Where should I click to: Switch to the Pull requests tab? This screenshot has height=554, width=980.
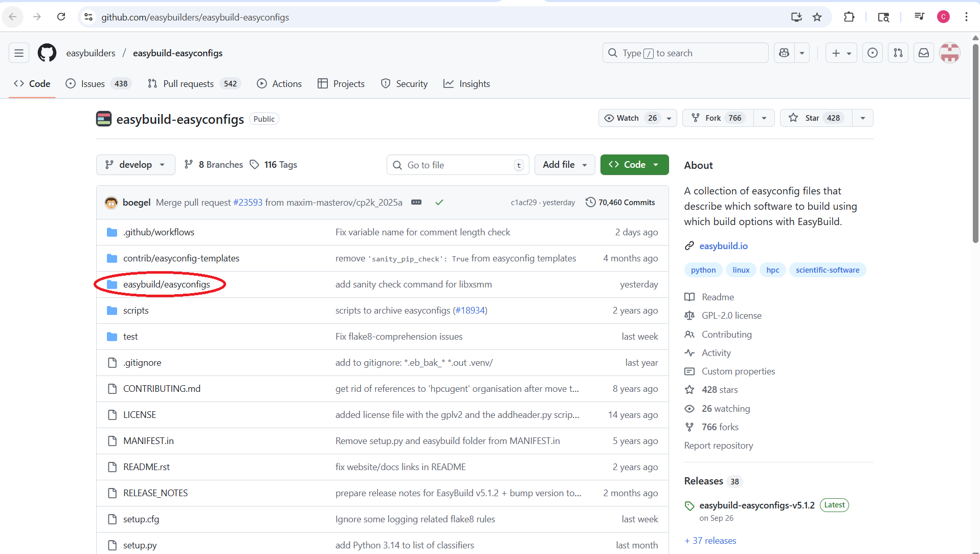pyautogui.click(x=187, y=83)
